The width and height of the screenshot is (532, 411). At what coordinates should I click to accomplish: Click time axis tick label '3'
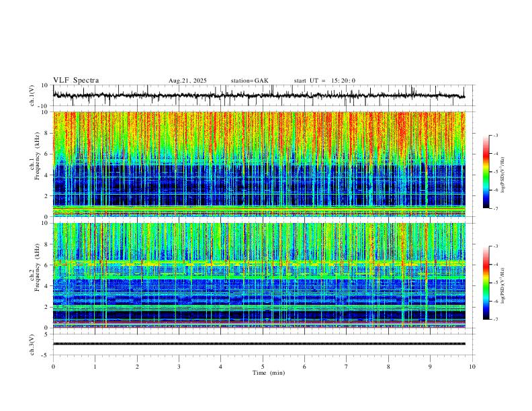(x=179, y=367)
